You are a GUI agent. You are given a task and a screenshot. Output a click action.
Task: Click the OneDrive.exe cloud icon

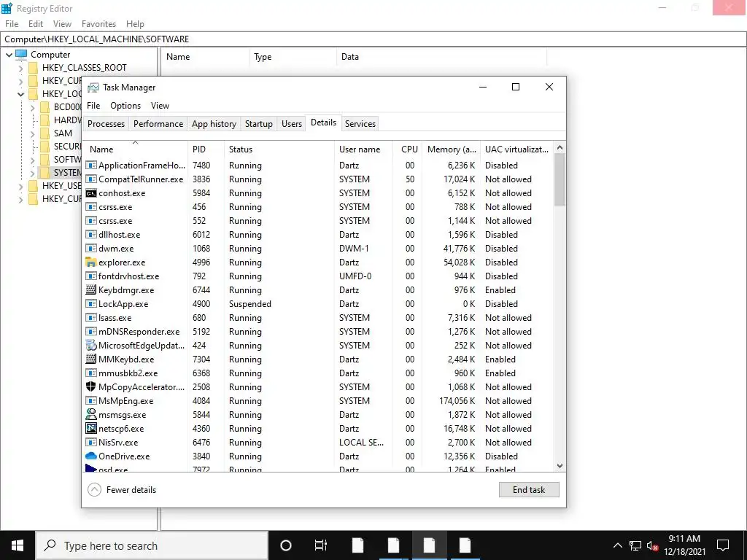91,456
